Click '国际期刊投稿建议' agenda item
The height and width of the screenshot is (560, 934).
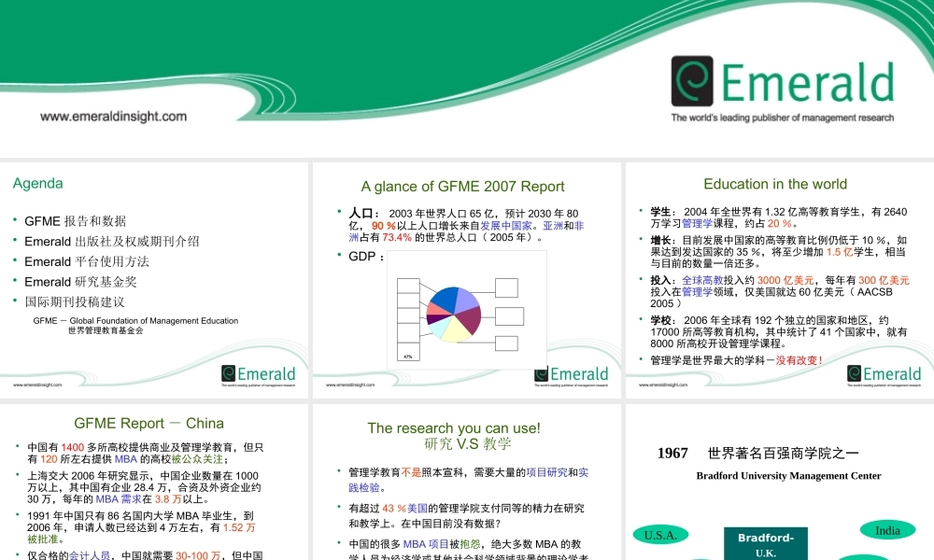coord(75,302)
